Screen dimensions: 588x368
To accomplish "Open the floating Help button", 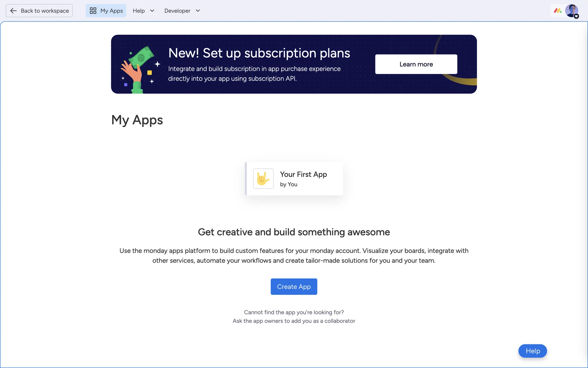I will coord(533,351).
